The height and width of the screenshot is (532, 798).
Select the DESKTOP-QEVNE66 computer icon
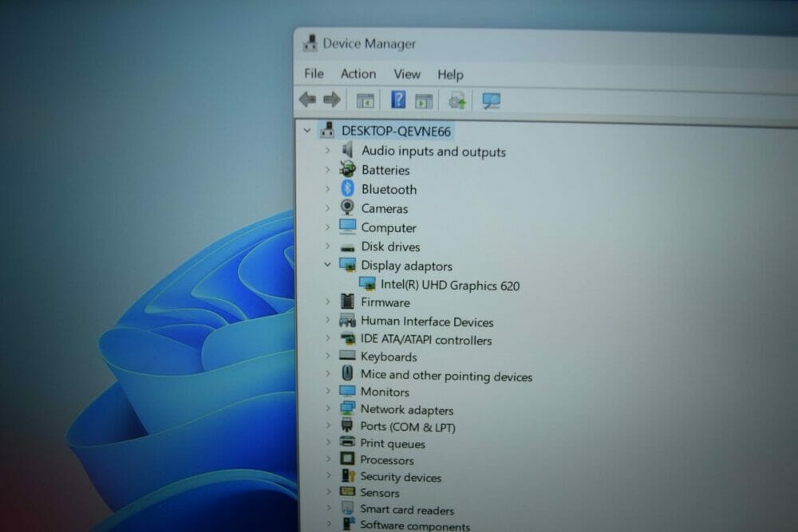point(327,130)
